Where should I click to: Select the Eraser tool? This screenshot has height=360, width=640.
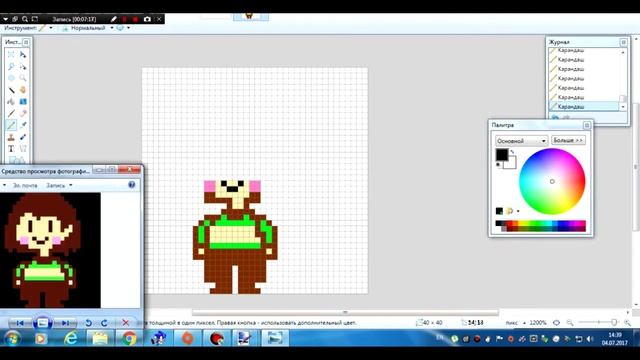point(23,113)
